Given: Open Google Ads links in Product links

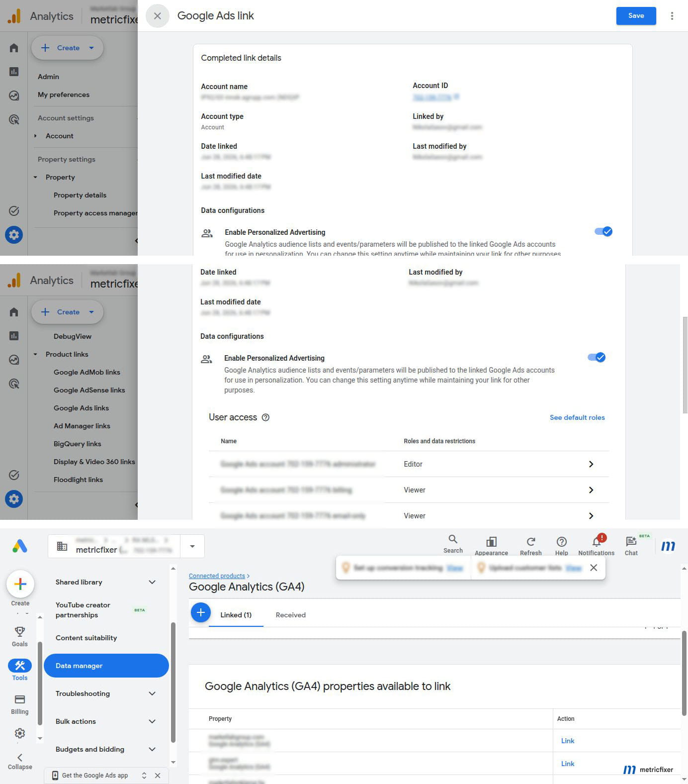Looking at the screenshot, I should [81, 408].
